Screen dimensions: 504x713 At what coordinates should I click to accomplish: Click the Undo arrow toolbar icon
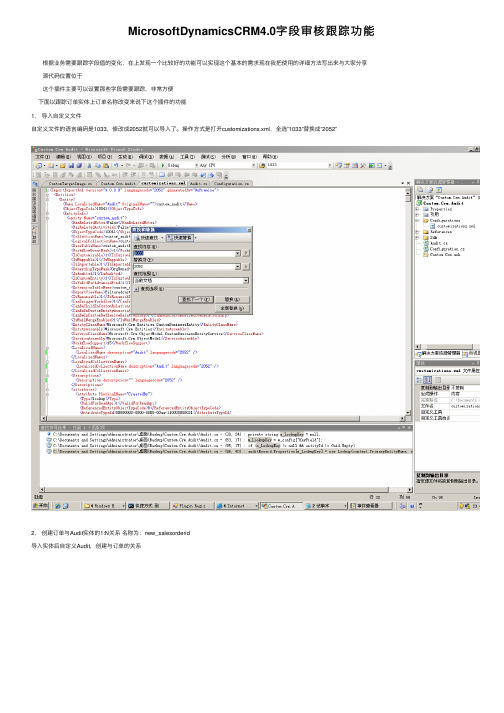(x=116, y=166)
